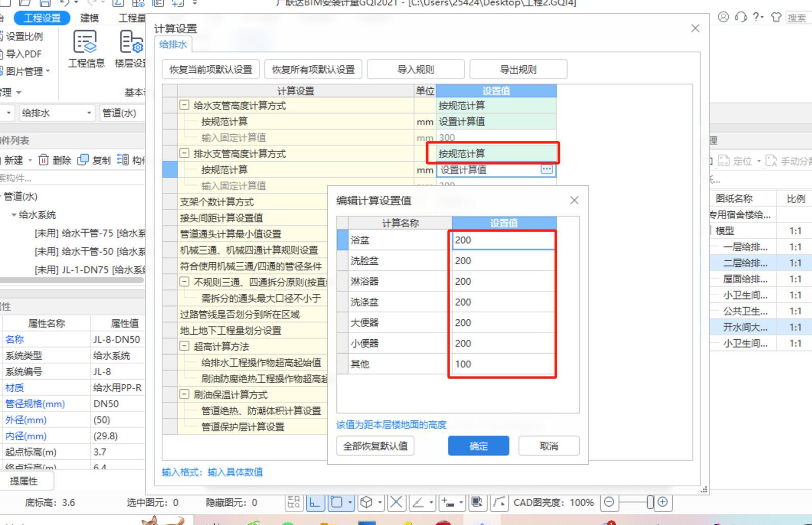Collapse 超高计算方法 row
812x525 pixels.
(x=184, y=346)
